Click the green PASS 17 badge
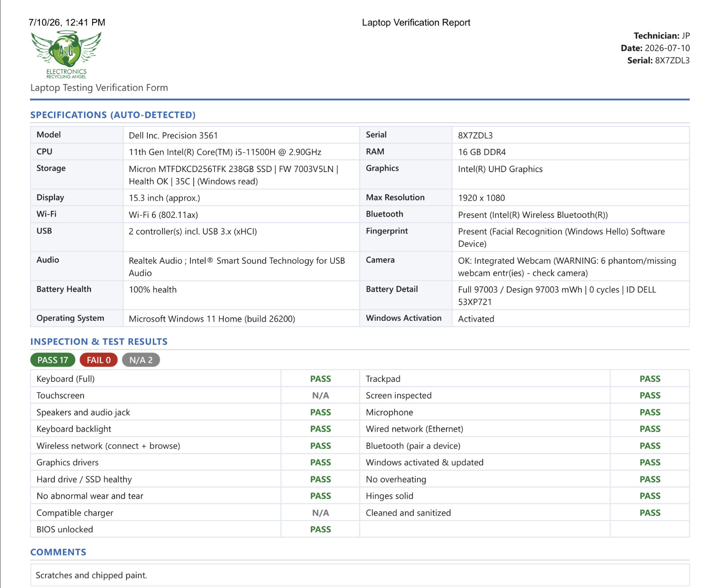This screenshot has width=719, height=588. click(x=53, y=360)
